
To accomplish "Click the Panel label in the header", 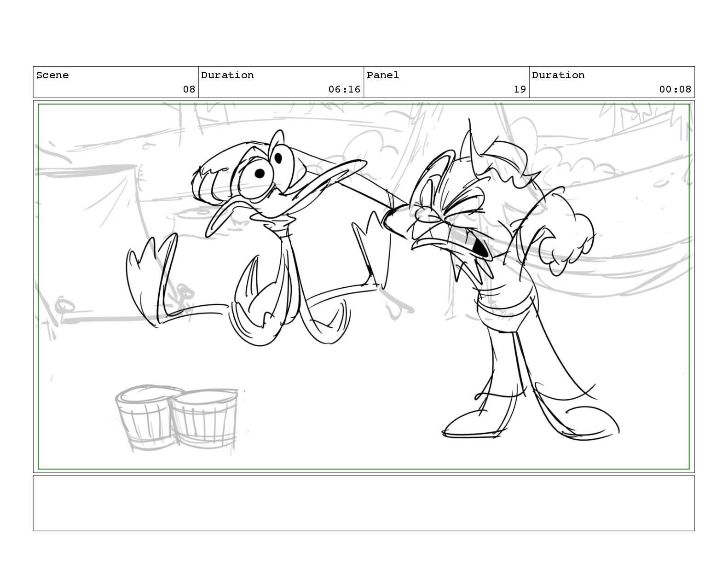I will pos(383,75).
